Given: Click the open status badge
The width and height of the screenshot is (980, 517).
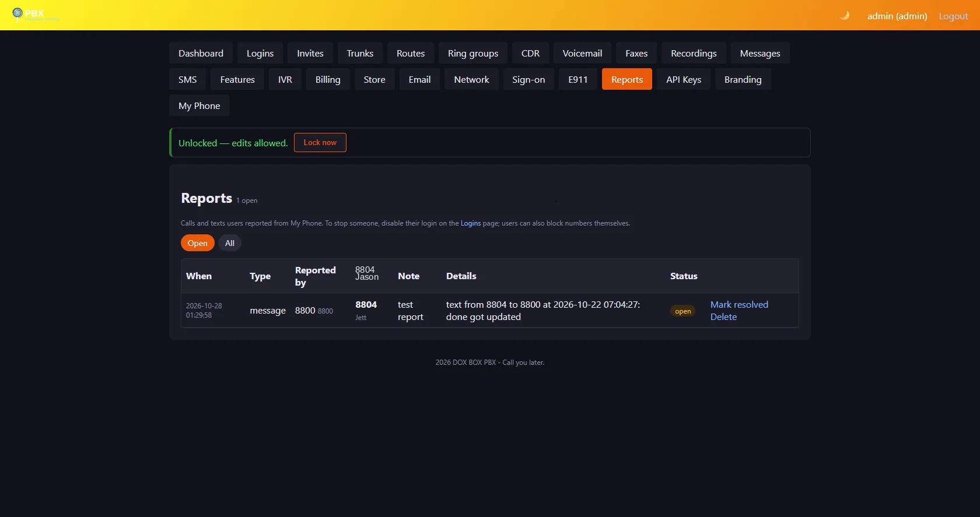Looking at the screenshot, I should 683,311.
